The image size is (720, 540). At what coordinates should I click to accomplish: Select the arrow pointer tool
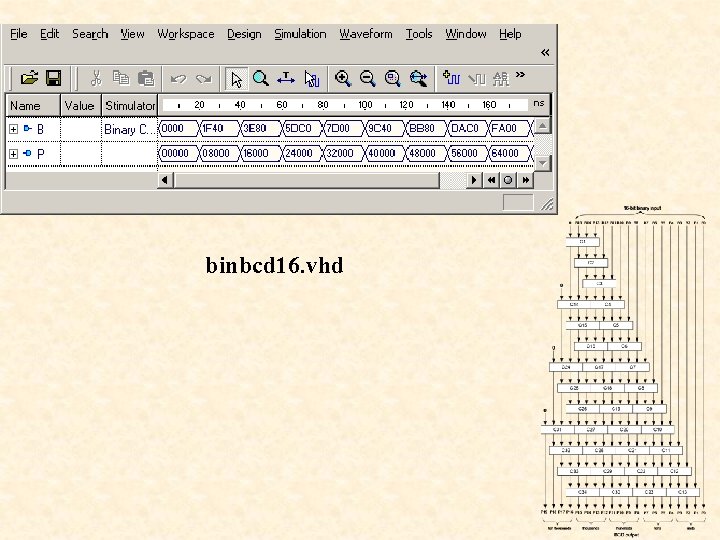click(x=236, y=79)
